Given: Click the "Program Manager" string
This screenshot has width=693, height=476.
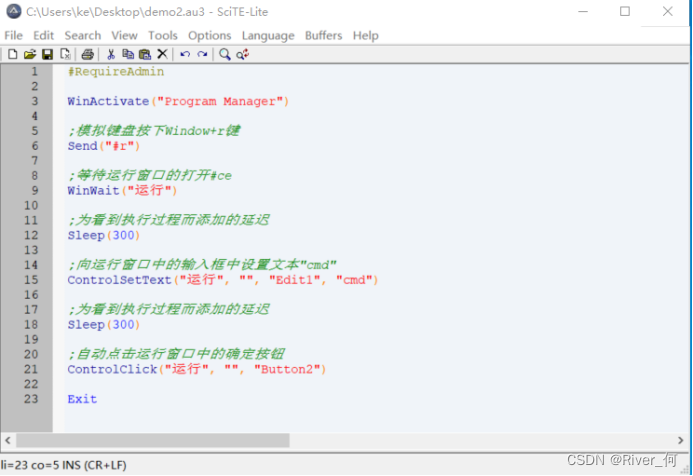Looking at the screenshot, I should tap(220, 101).
